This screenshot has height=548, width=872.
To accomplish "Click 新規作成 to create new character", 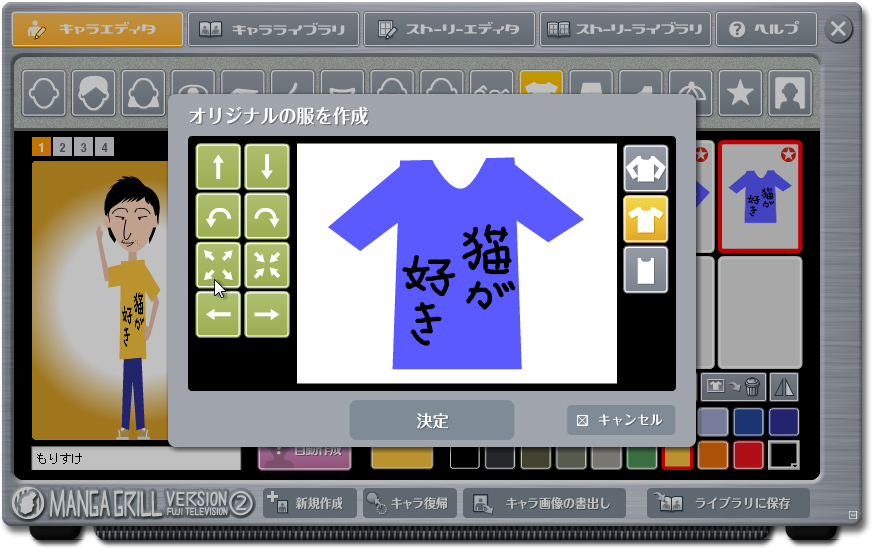I will click(x=309, y=503).
